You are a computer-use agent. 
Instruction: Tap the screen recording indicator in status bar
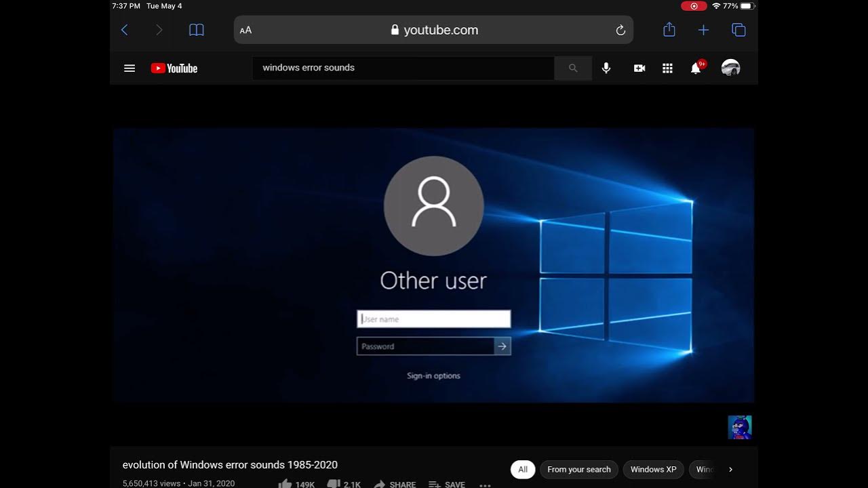click(694, 6)
